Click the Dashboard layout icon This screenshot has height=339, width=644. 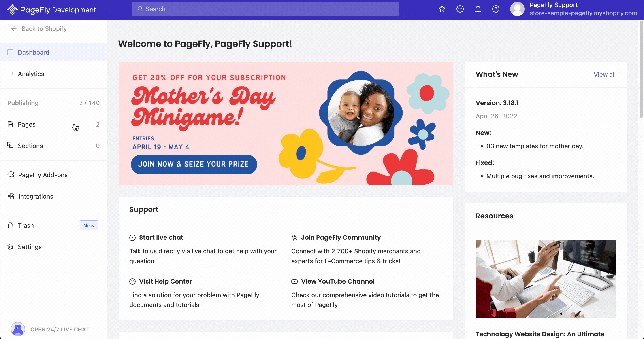click(10, 52)
